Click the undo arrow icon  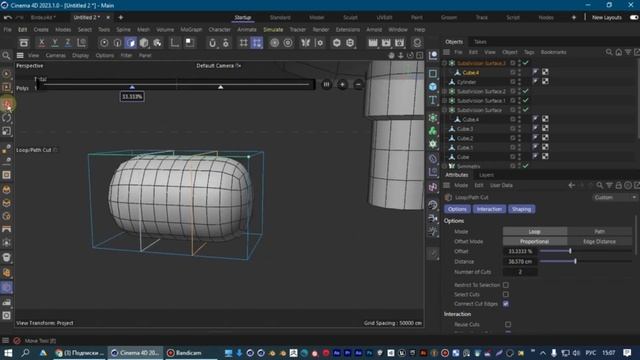point(7,18)
